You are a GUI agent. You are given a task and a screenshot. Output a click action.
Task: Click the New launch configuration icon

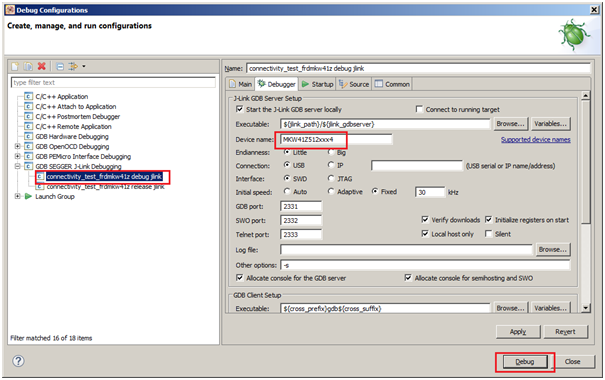(x=15, y=66)
